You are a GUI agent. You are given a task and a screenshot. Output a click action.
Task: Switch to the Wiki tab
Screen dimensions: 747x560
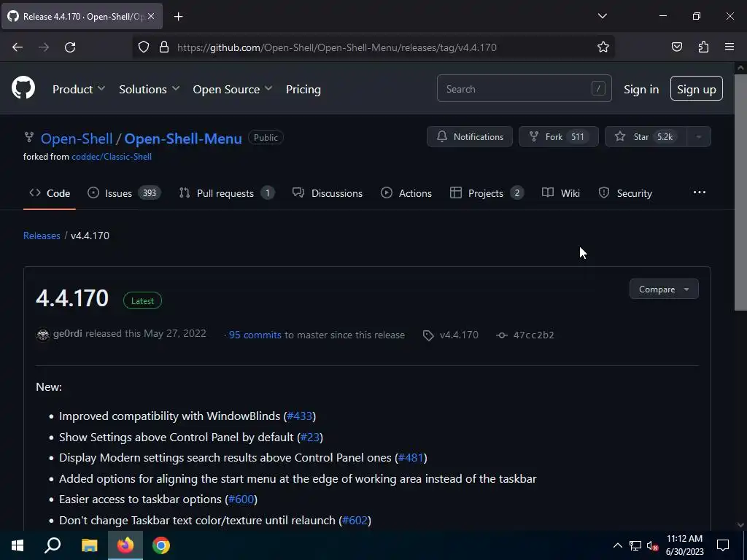(561, 193)
